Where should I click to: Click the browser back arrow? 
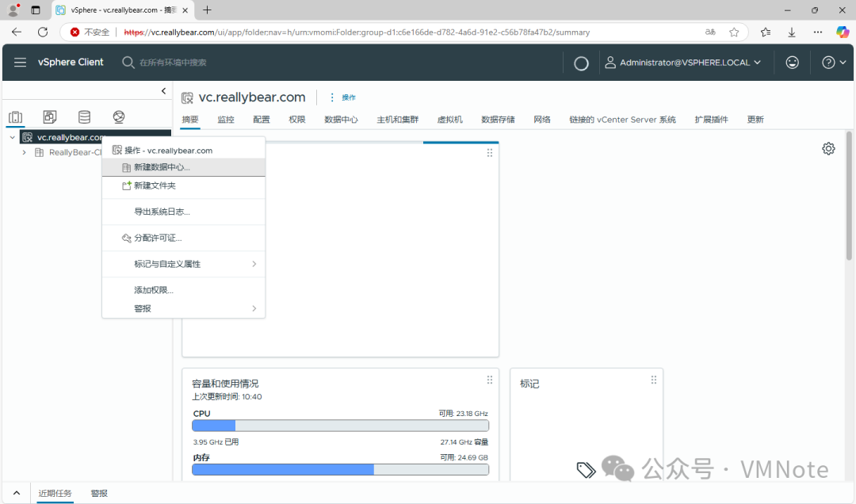[17, 32]
